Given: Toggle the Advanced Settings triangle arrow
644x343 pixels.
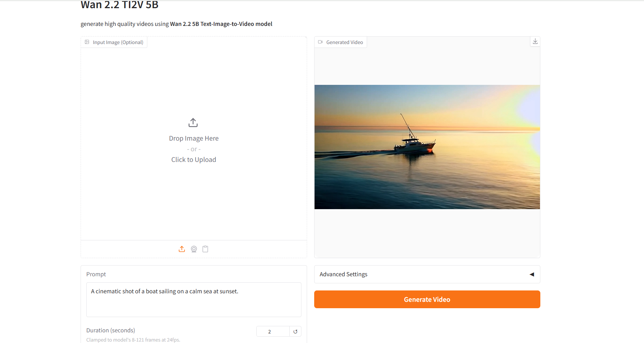Looking at the screenshot, I should click(532, 274).
